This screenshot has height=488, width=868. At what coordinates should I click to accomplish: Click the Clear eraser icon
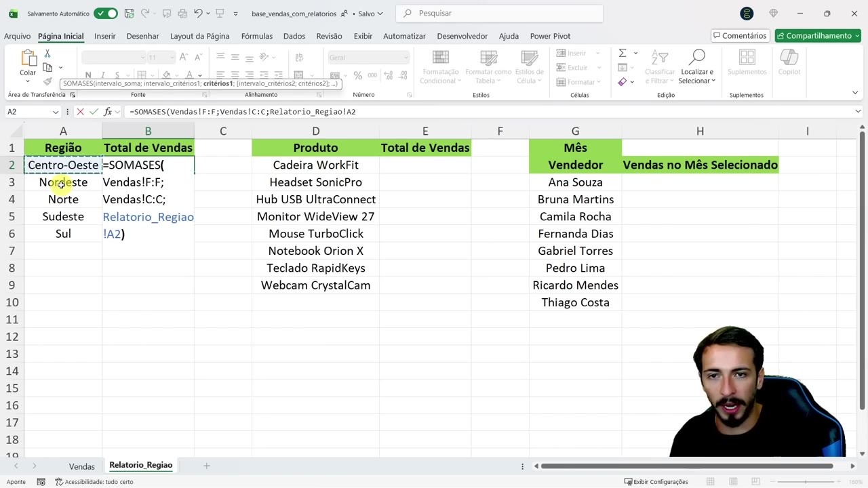(623, 82)
